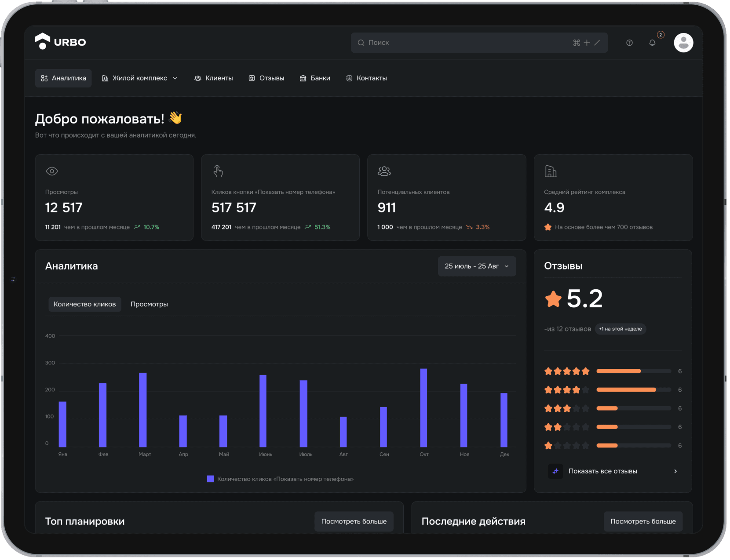Open the Аналитика navigation tab

63,78
